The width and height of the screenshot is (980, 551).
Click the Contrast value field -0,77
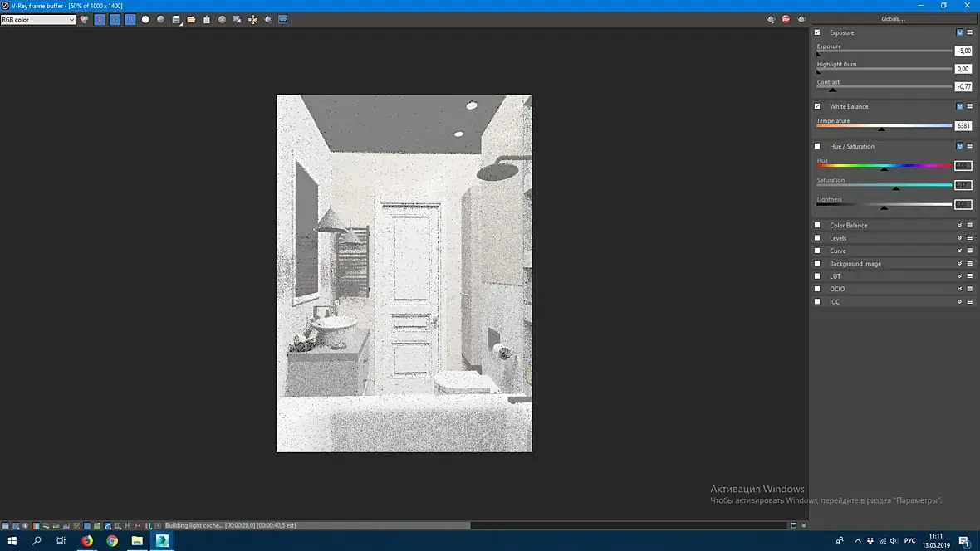tap(963, 86)
